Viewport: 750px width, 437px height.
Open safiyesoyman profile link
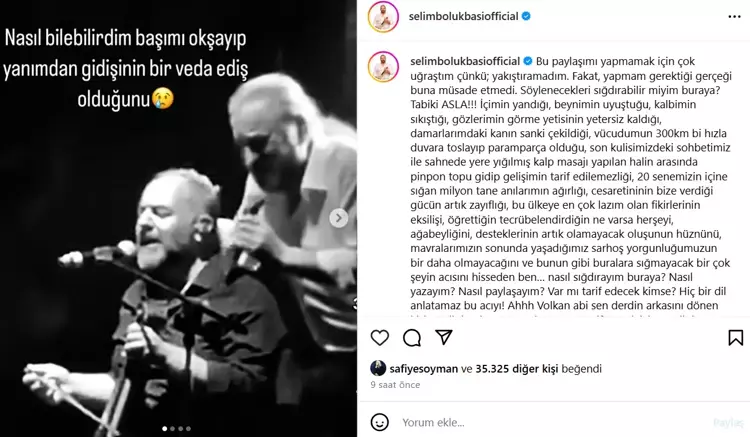coord(424,369)
